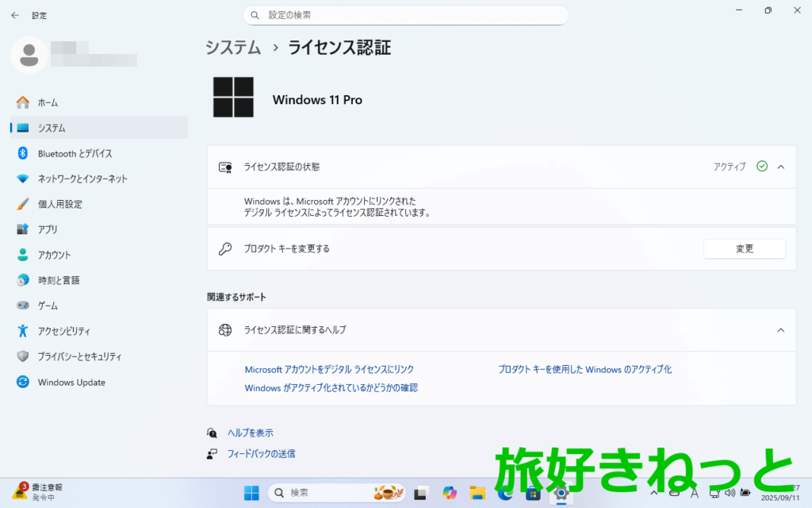Click the accessibility figure icon

tap(23, 331)
